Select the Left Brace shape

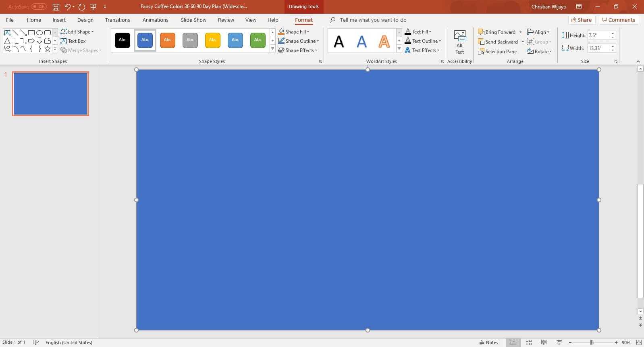click(x=31, y=49)
